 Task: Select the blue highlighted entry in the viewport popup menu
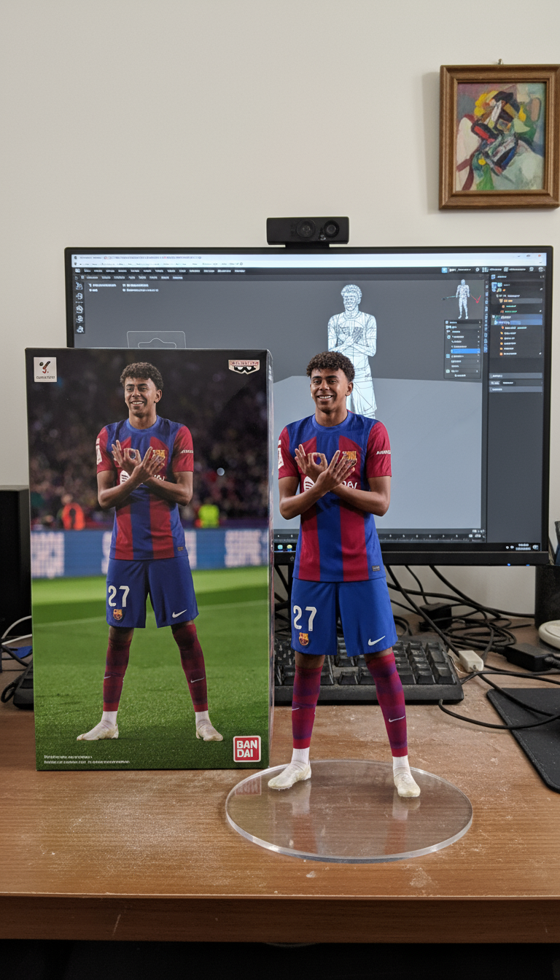(464, 351)
